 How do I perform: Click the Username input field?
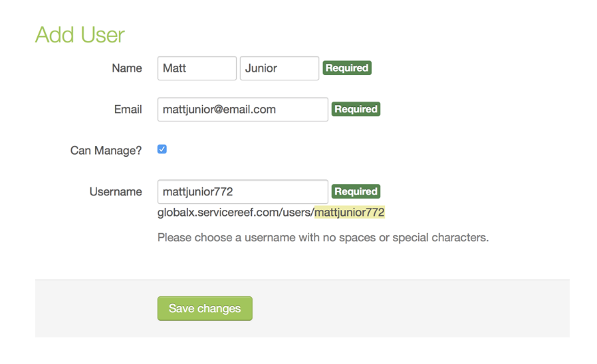pyautogui.click(x=243, y=192)
